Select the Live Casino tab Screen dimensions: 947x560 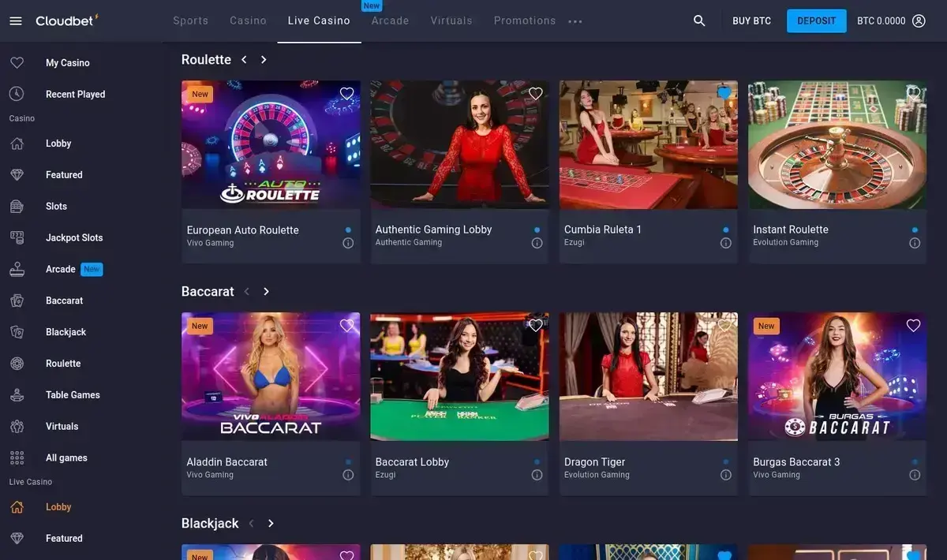(319, 21)
